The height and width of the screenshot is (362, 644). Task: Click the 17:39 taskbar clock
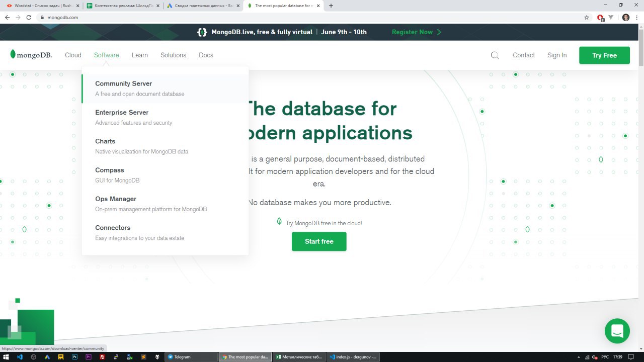point(618,357)
